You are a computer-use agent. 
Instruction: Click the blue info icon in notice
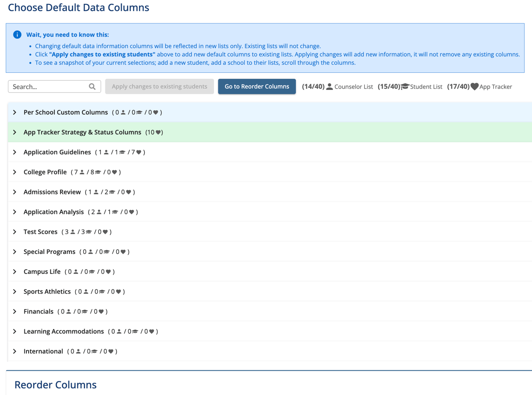(x=17, y=34)
